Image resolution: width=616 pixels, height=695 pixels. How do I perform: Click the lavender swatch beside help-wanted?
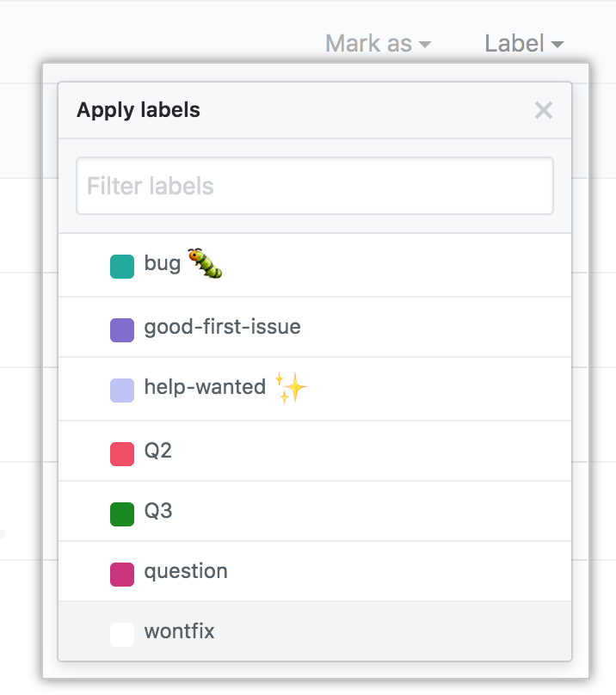click(x=121, y=389)
